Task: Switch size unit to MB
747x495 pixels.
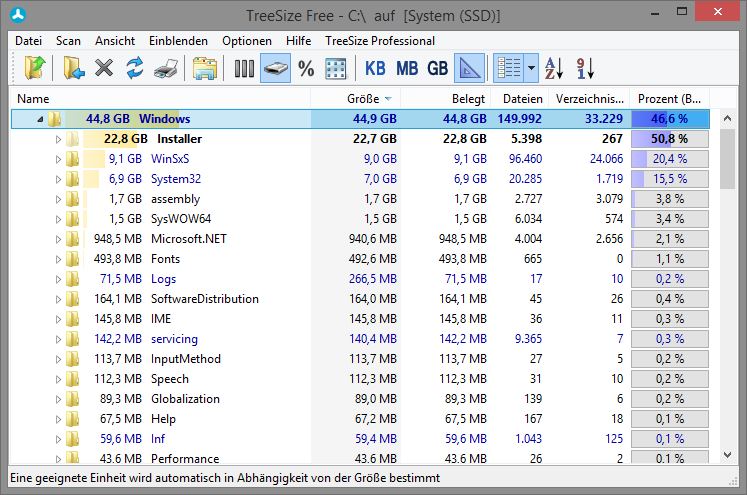Action: pos(407,69)
